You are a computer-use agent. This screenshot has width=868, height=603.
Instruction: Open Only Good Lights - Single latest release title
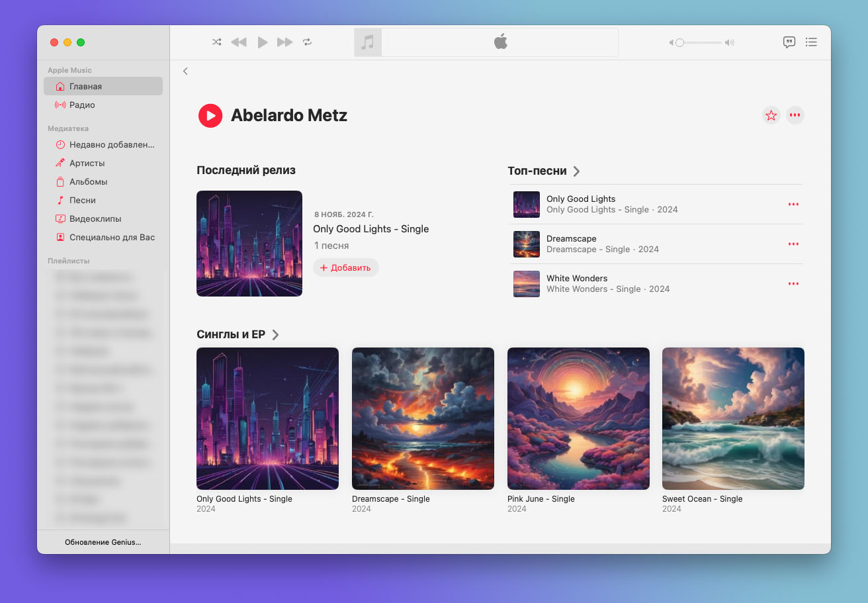click(x=371, y=229)
